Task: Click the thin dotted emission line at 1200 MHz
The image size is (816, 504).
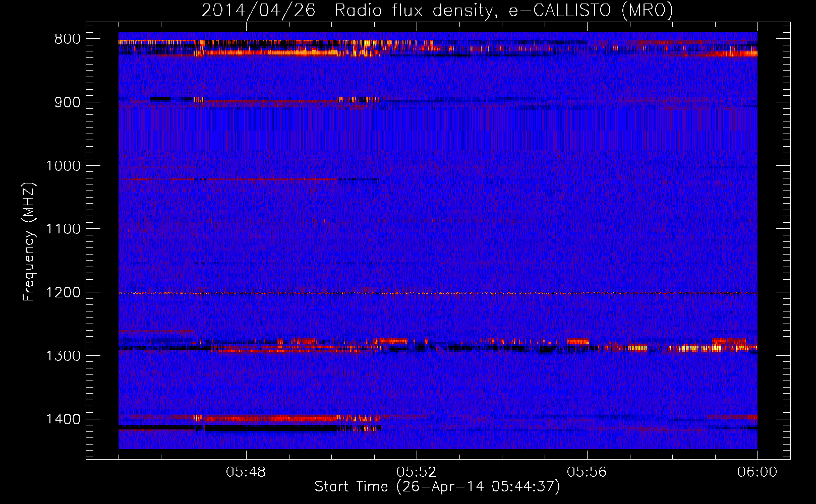Action: 438,293
